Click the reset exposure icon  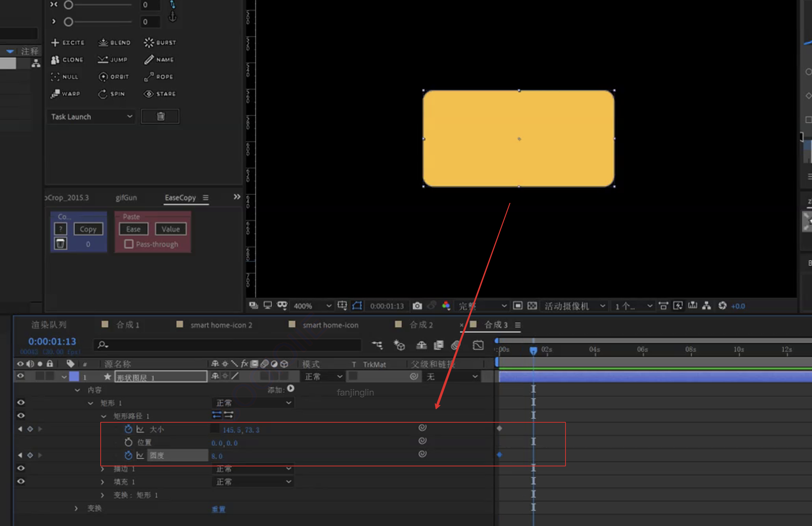tap(722, 306)
